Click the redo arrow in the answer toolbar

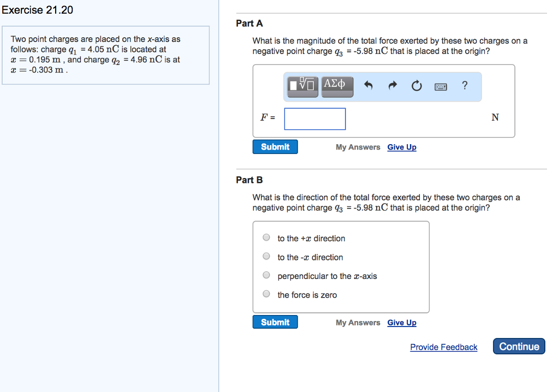[x=393, y=86]
